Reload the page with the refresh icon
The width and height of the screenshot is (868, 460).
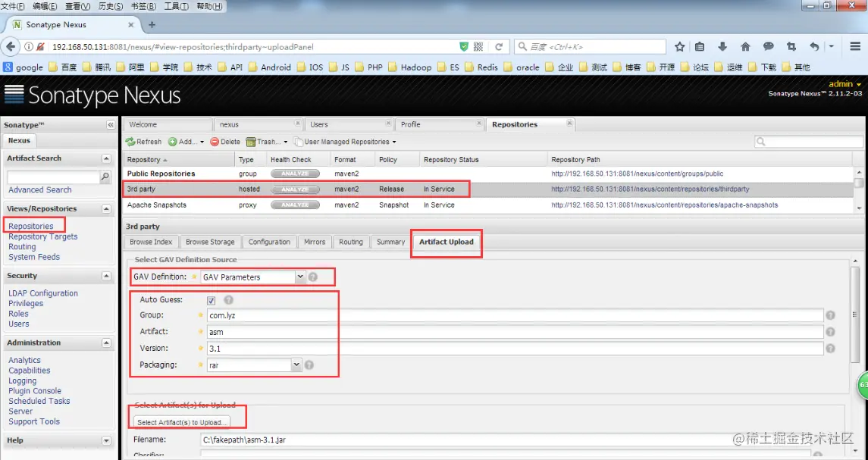pos(499,47)
